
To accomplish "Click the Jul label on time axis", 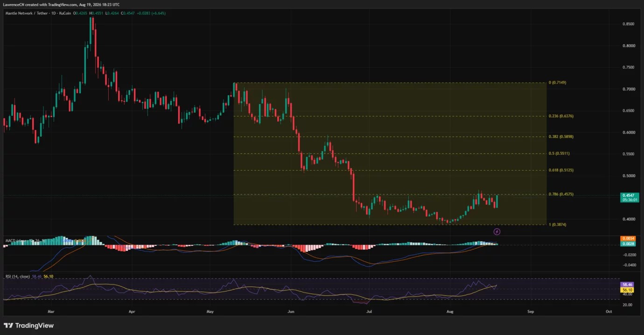I will (x=369, y=311).
